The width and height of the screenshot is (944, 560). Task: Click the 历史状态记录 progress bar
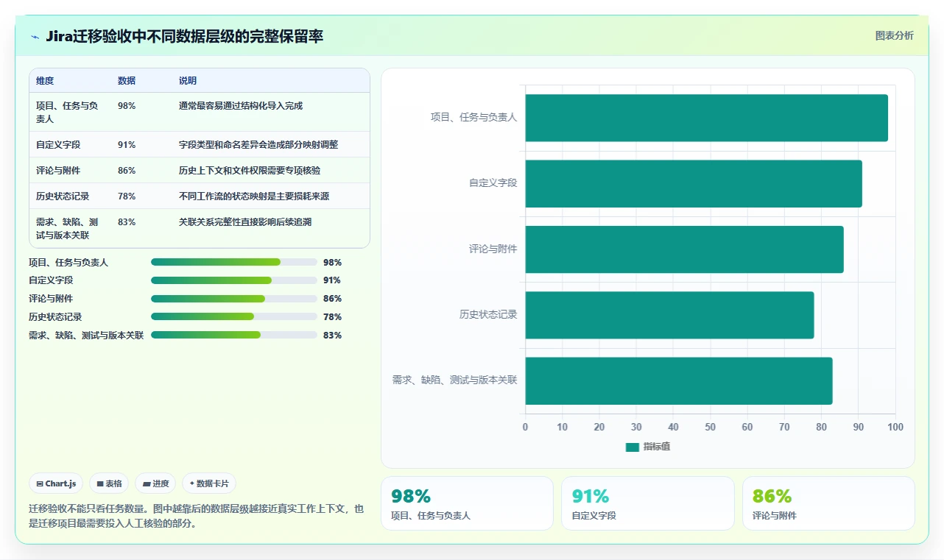point(233,317)
